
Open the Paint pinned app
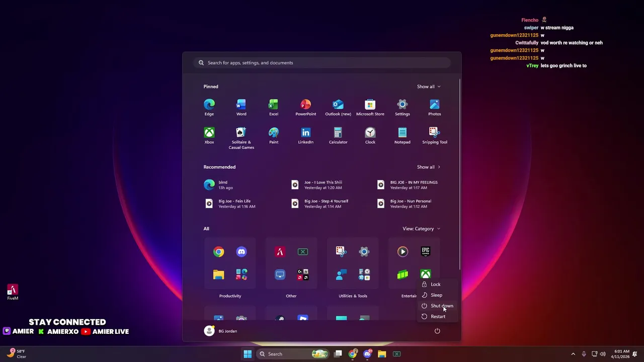tap(274, 135)
